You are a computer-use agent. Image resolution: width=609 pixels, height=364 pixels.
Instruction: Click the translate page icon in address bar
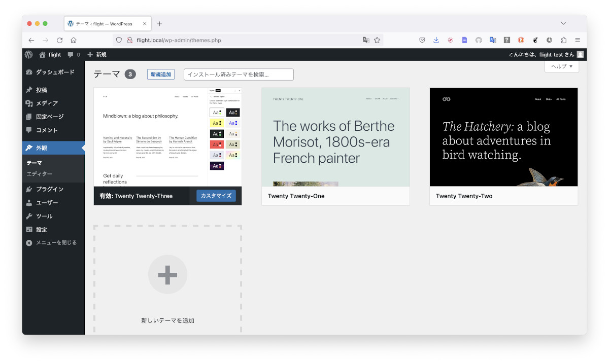coord(366,40)
